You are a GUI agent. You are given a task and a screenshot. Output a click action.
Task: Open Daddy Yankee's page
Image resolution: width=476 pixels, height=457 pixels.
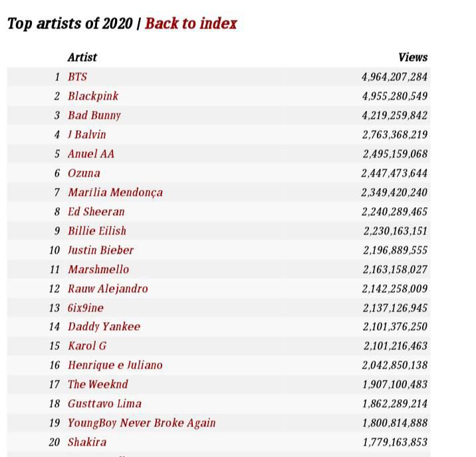(104, 326)
